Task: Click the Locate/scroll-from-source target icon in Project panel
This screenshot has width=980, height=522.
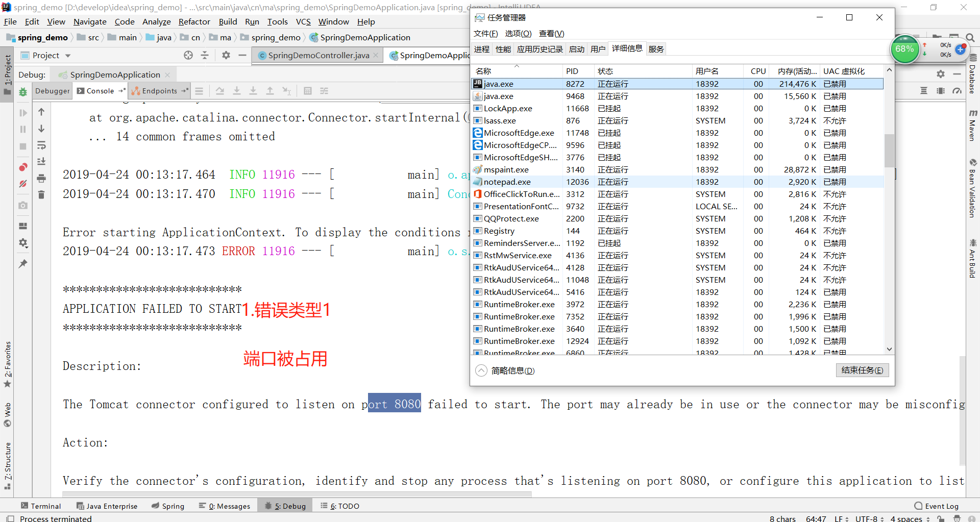Action: (x=188, y=55)
